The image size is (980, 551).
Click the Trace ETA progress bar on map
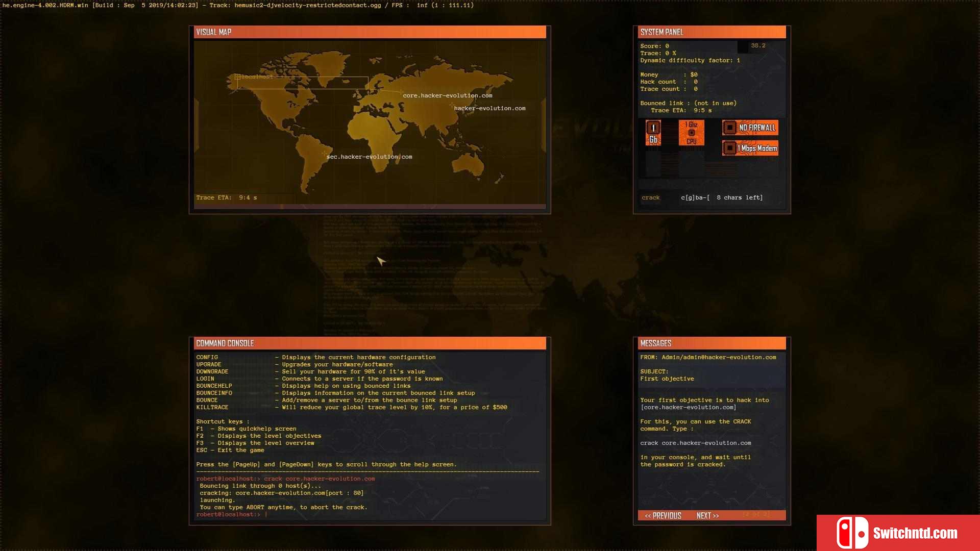coord(370,207)
